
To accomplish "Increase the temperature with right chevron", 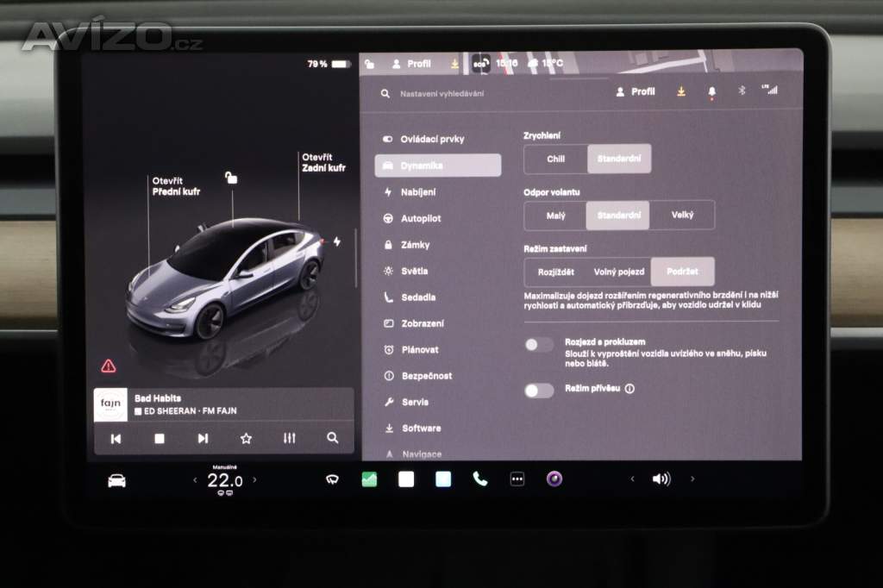I will (x=254, y=479).
